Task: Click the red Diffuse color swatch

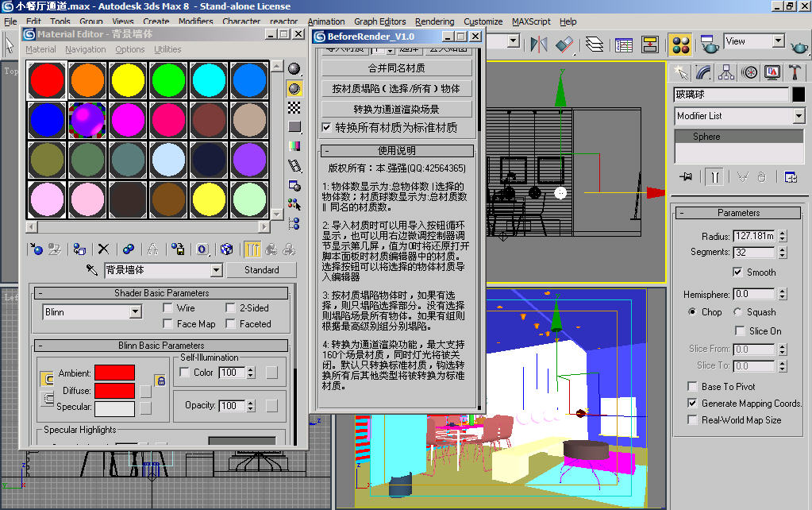Action: pos(114,391)
